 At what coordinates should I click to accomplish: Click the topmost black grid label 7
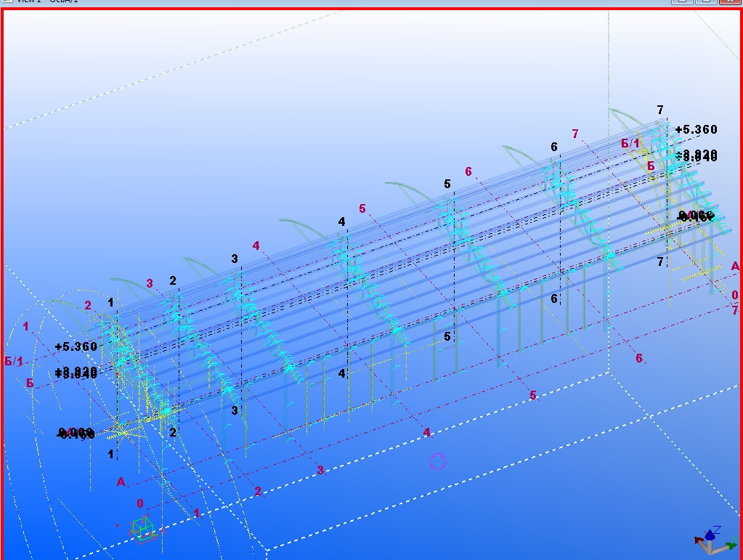click(x=660, y=110)
